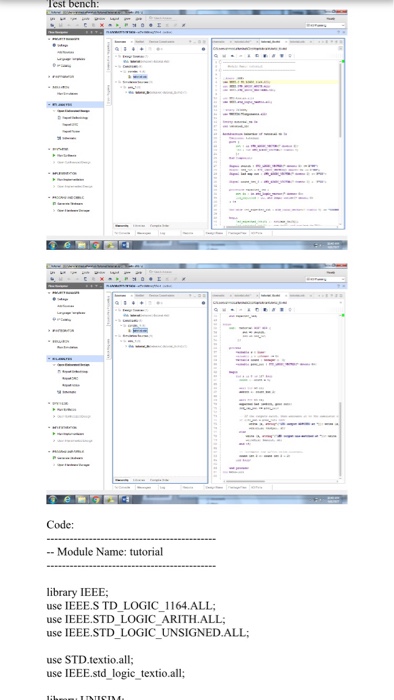394x700 pixels.
Task: Click Open Hardware Manager in second screenshot
Action: [x=73, y=465]
